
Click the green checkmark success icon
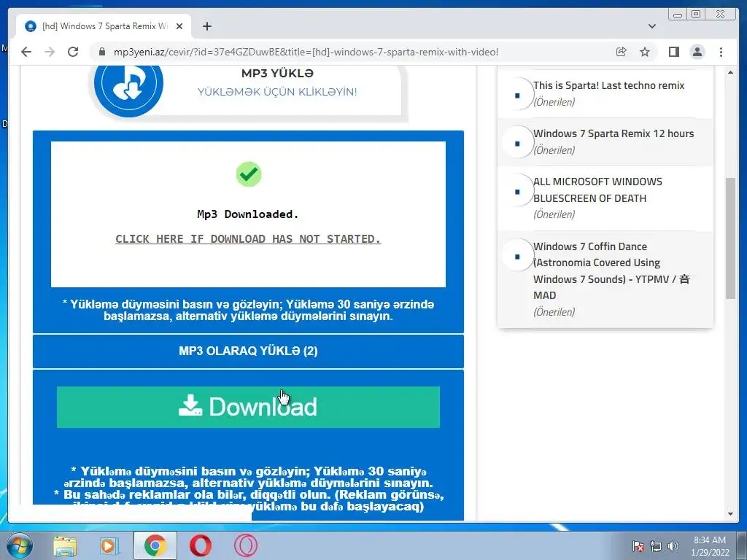[248, 174]
